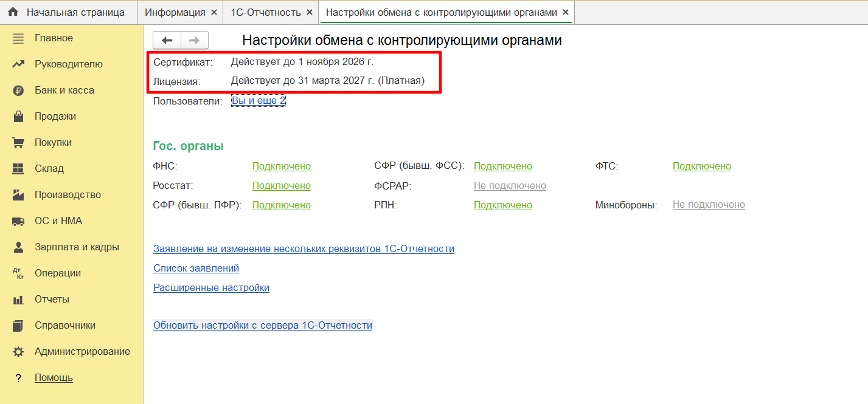868x404 pixels.
Task: Click the ФНС Подключено link
Action: coord(282,166)
